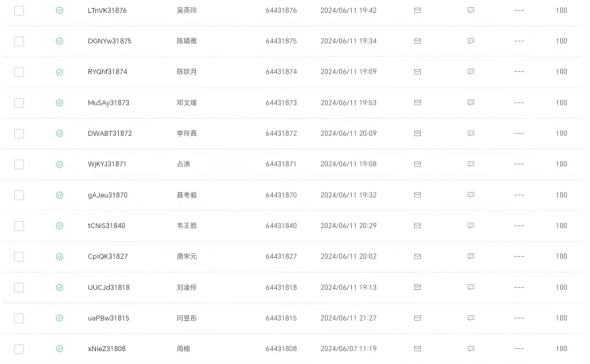Click green status checkmark for UUCJd31818
The height and width of the screenshot is (364, 590).
pyautogui.click(x=59, y=288)
